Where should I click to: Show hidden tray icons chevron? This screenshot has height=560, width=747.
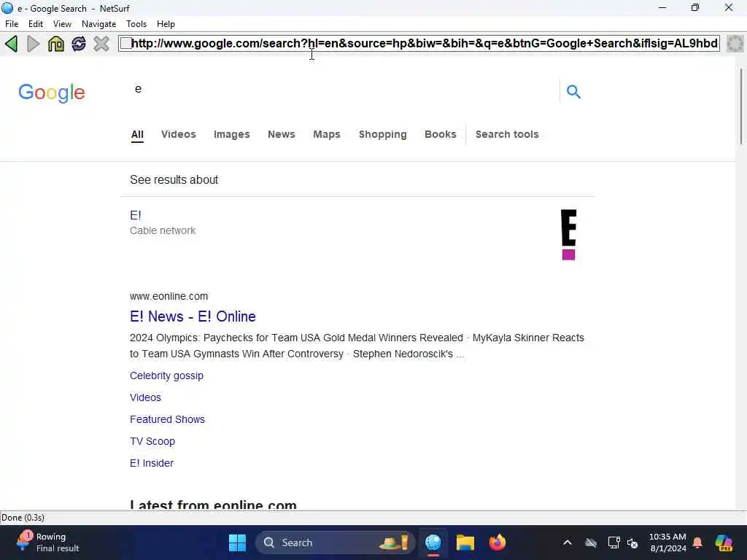tap(568, 542)
